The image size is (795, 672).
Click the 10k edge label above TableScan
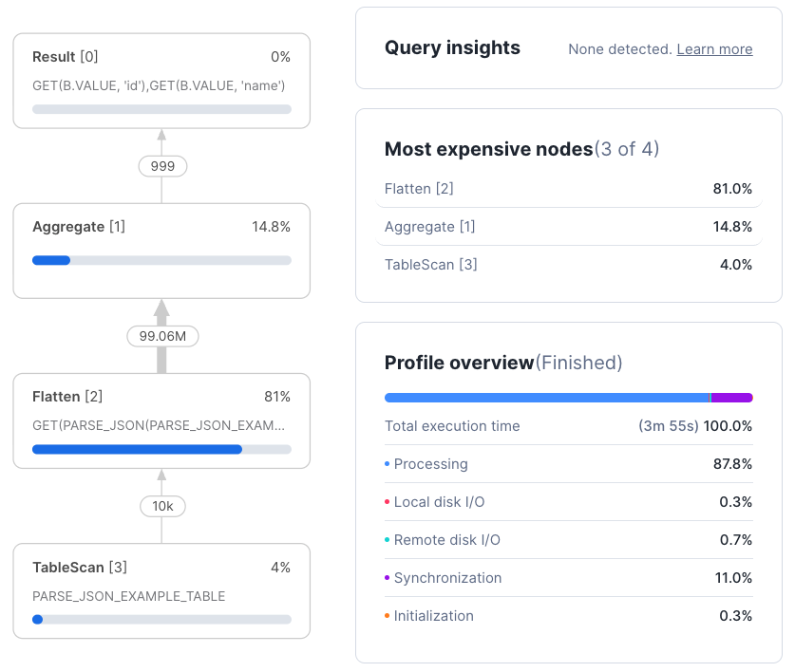[x=162, y=506]
